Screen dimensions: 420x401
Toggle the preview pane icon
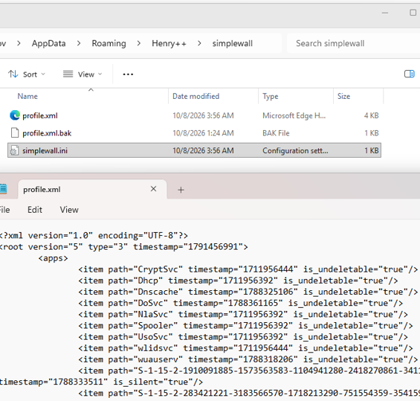[x=409, y=74]
